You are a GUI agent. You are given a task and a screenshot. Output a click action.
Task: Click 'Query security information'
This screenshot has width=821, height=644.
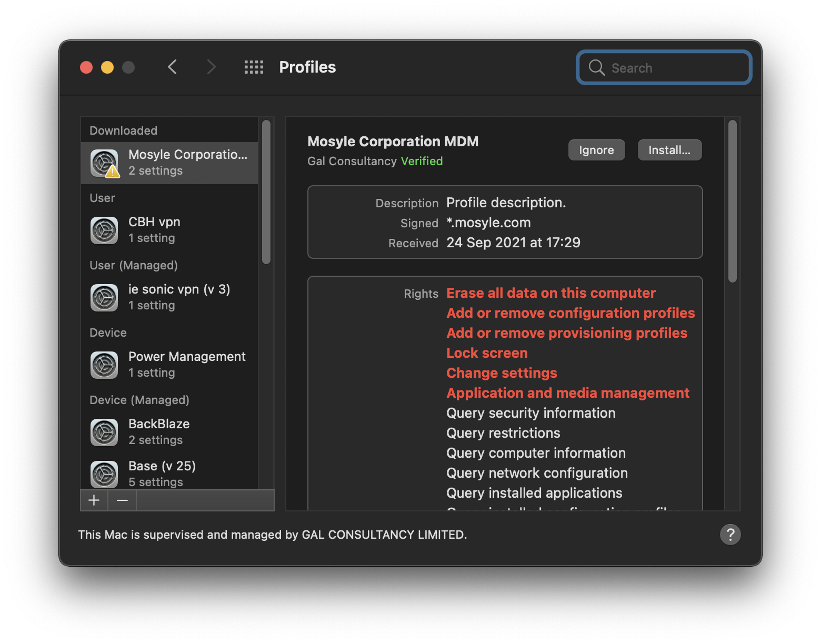[x=531, y=413]
